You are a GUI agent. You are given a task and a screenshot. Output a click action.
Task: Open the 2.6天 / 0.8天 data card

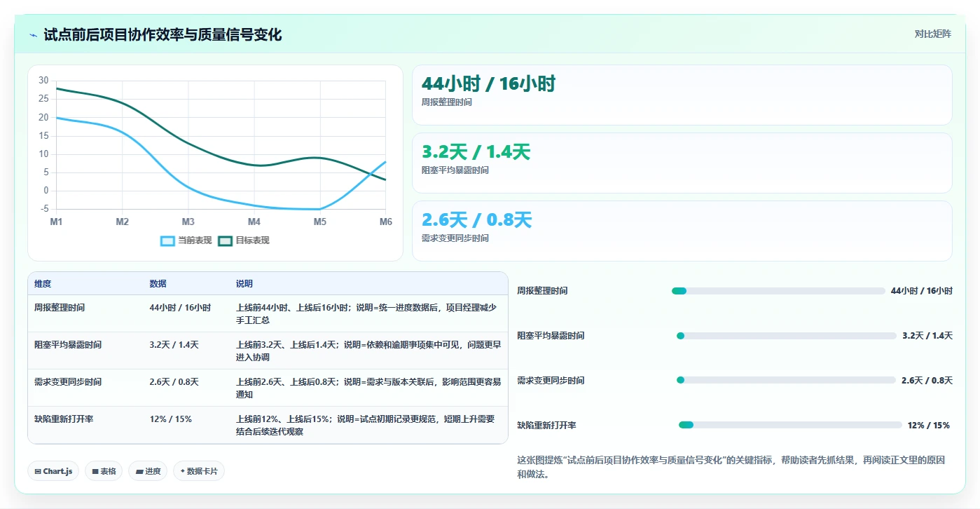(x=682, y=231)
